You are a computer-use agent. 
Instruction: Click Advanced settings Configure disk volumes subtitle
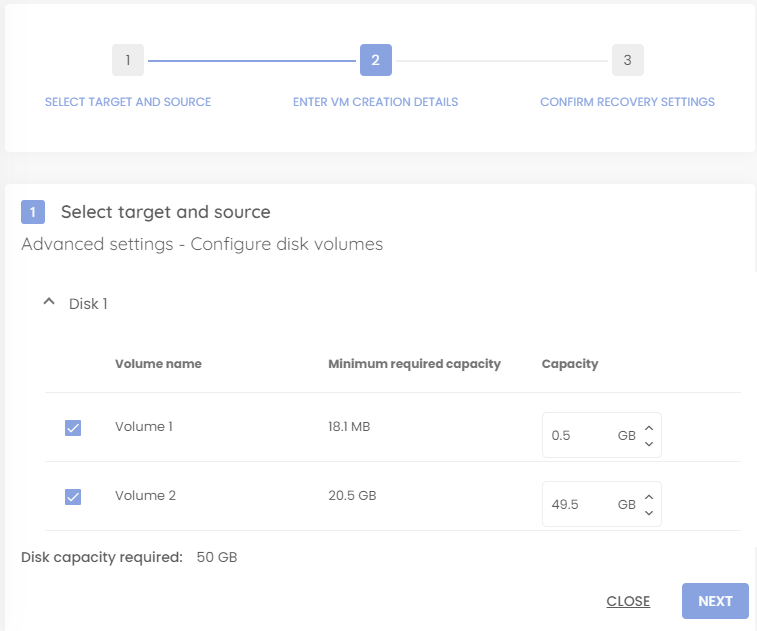[x=202, y=244]
